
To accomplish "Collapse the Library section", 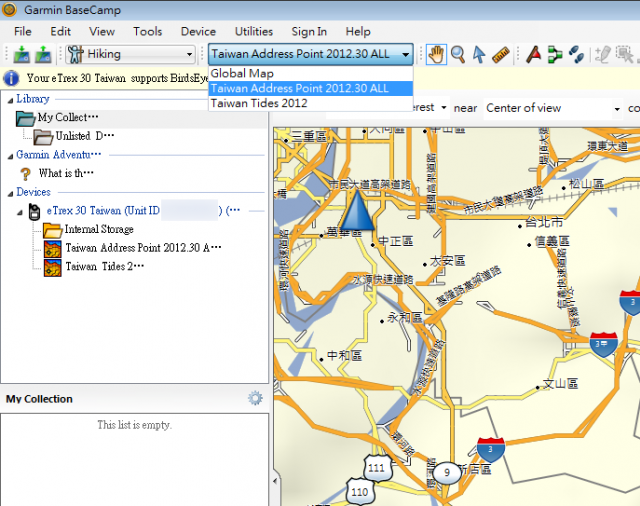I will [10, 100].
